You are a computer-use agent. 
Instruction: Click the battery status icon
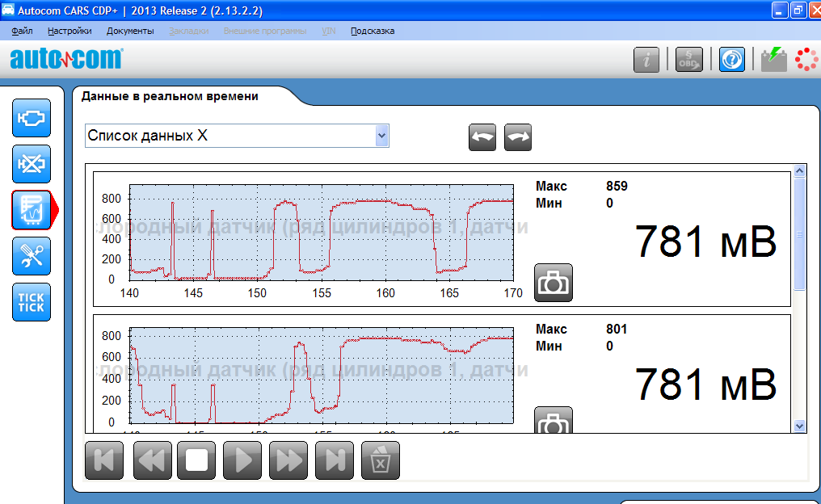(774, 59)
